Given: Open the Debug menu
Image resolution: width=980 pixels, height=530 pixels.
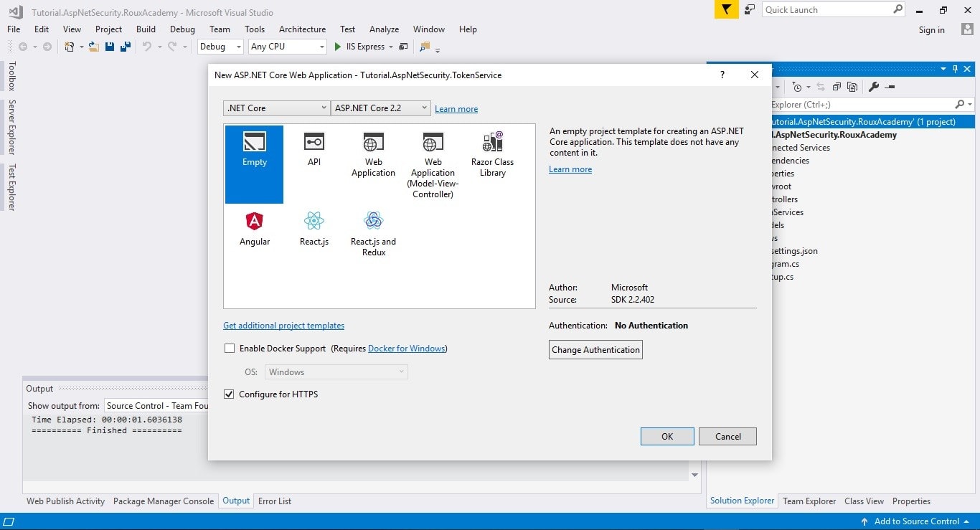Looking at the screenshot, I should pyautogui.click(x=182, y=29).
